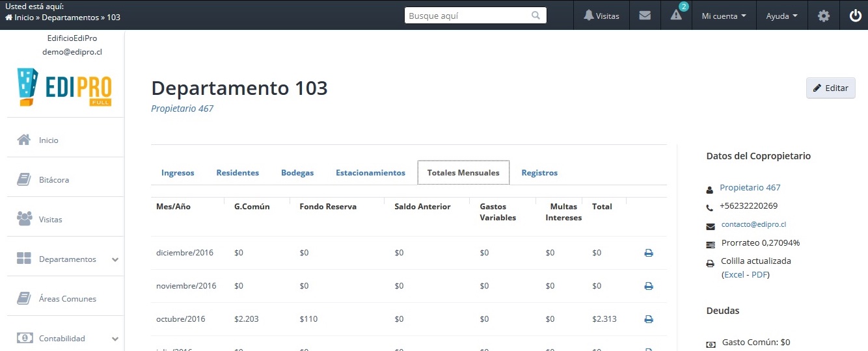Viewport: 868px width, 351px height.
Task: Switch to the Bodegas tab
Action: [x=297, y=173]
